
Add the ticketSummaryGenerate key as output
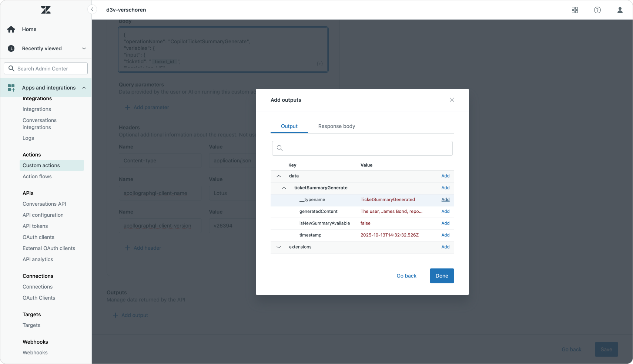[x=445, y=188]
